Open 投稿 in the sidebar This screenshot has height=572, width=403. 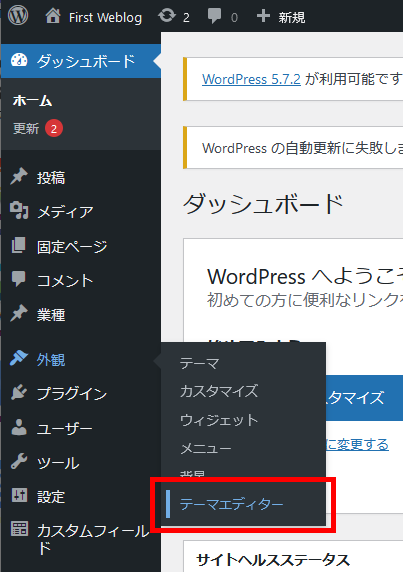(51, 178)
